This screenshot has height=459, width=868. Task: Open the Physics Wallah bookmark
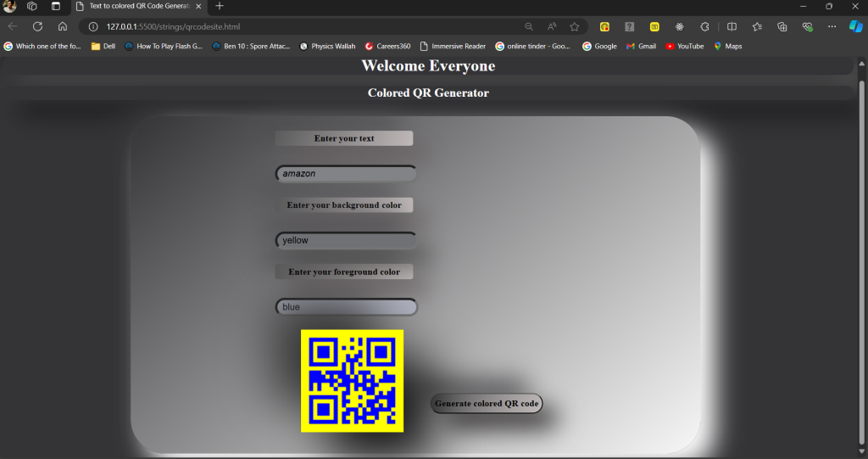[328, 47]
